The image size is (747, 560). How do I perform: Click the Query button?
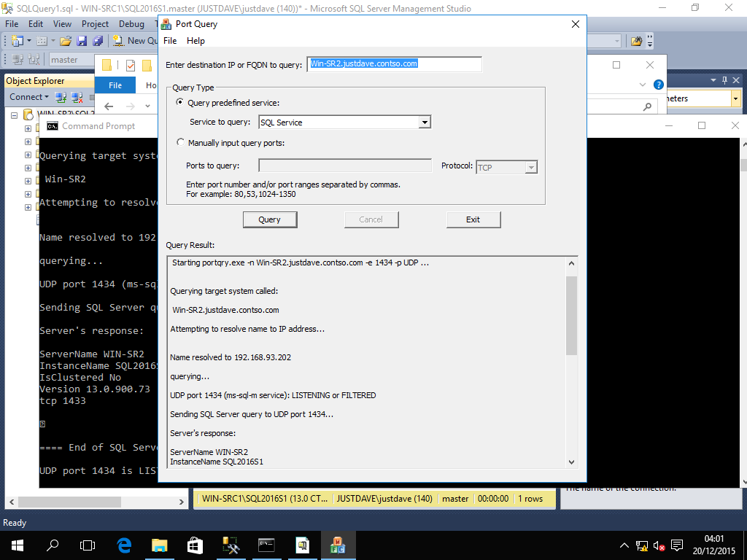pos(269,219)
